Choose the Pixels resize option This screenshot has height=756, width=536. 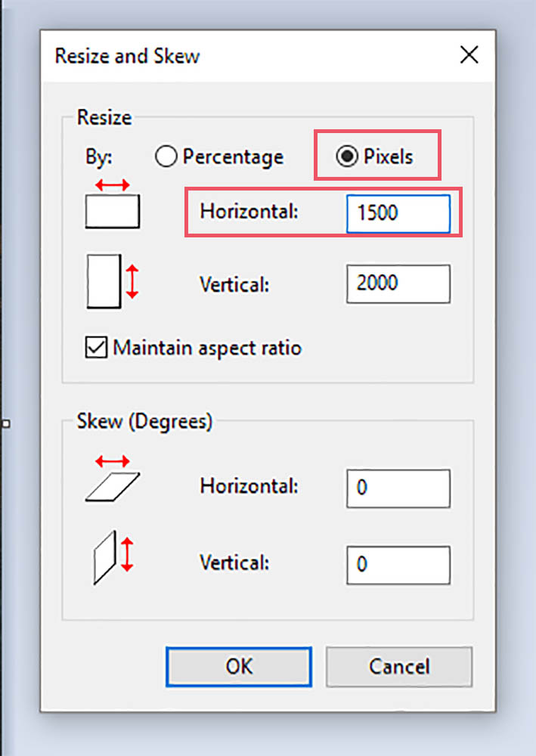pos(347,156)
